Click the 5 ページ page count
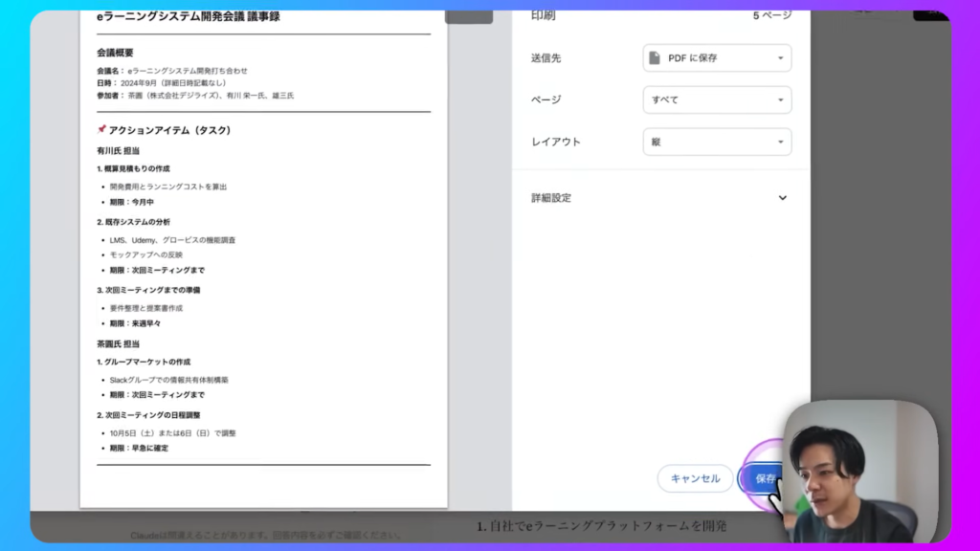 point(772,15)
